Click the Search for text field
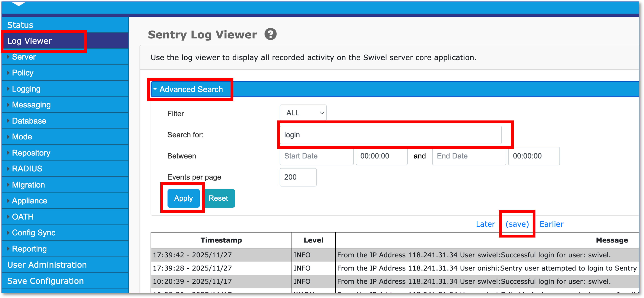The image size is (644, 298). tap(390, 135)
